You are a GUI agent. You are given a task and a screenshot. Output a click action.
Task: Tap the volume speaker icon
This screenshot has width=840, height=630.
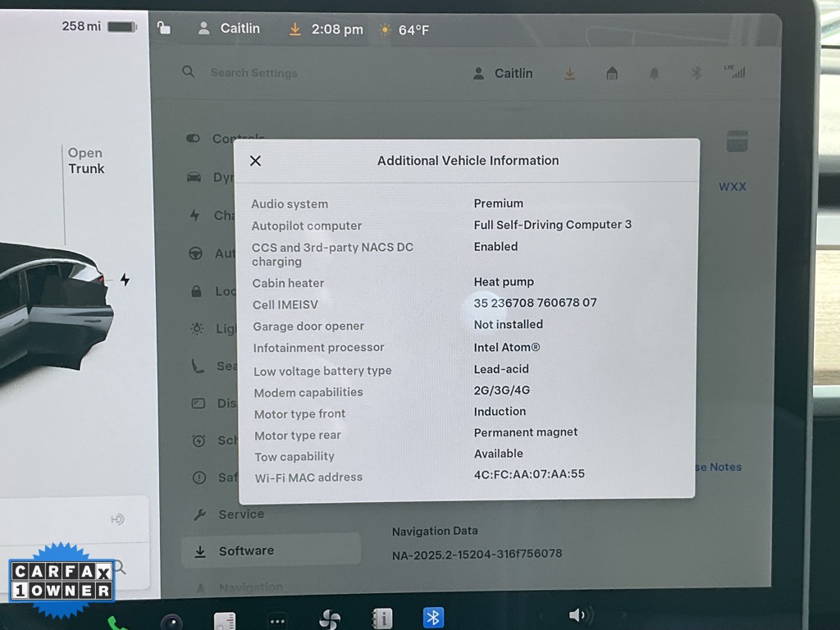[579, 615]
